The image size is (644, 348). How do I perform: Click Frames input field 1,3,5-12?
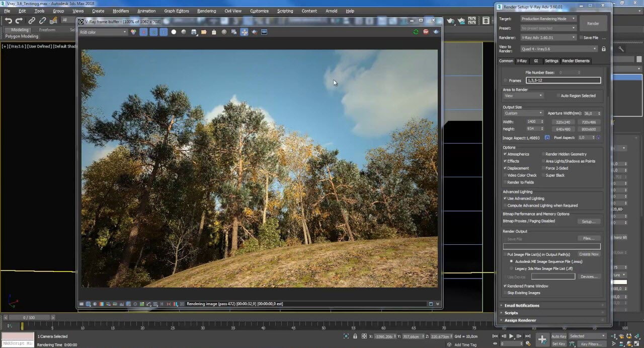[x=563, y=81]
